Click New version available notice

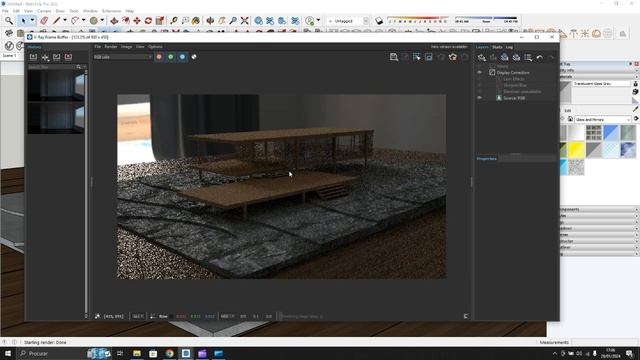coord(449,47)
